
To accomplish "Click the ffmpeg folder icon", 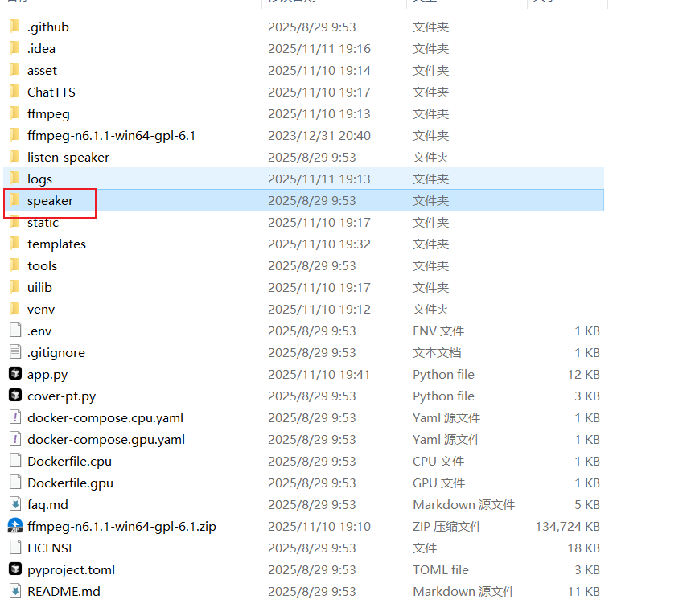I will coord(15,113).
